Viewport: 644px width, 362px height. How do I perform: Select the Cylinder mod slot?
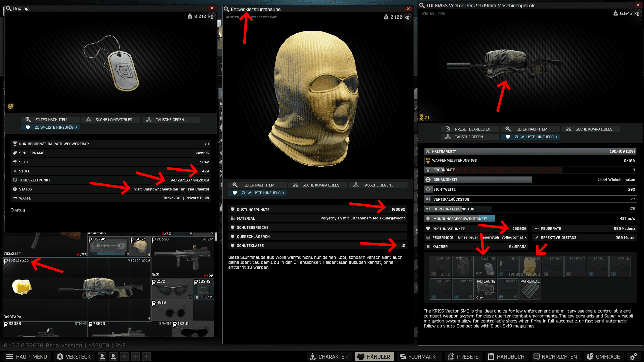click(463, 289)
